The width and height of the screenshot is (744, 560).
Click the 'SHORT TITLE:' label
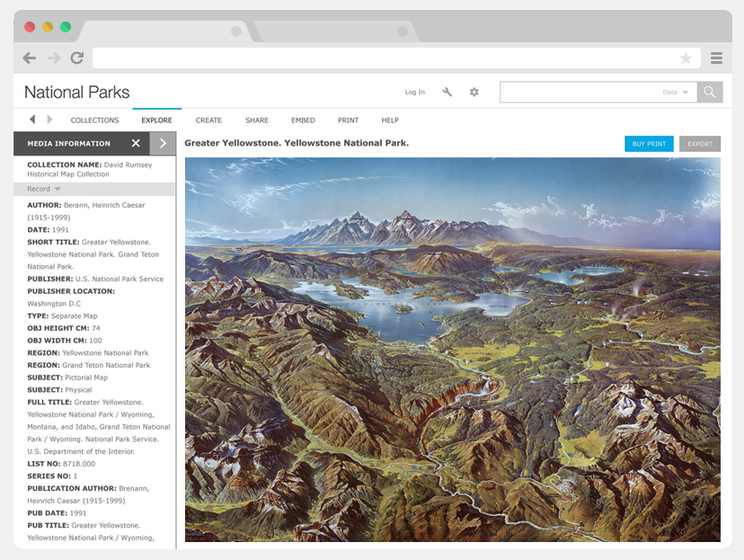(53, 242)
